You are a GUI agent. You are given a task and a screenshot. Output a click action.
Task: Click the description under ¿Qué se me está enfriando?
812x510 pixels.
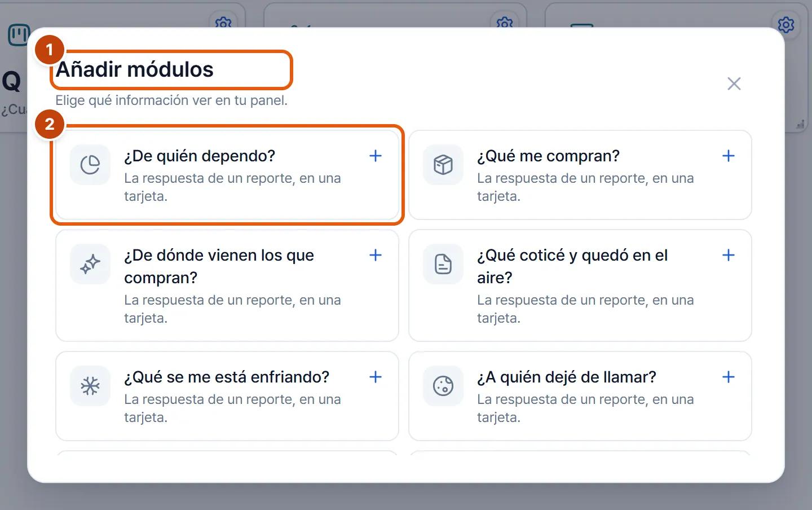(x=232, y=408)
